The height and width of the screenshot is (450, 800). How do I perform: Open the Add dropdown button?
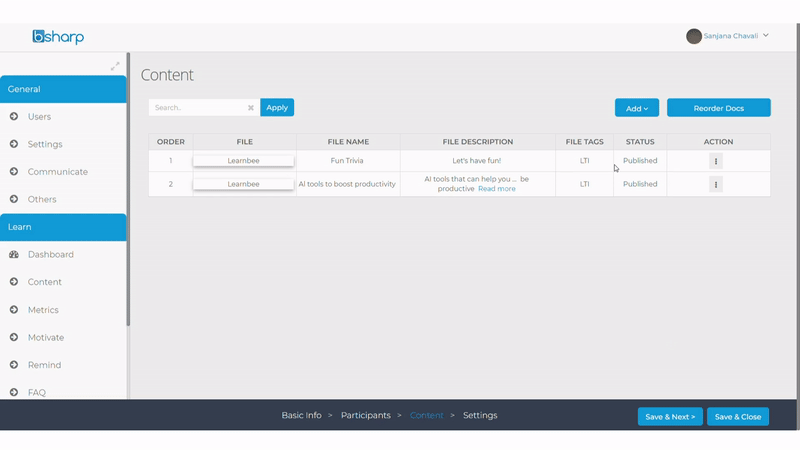pyautogui.click(x=637, y=108)
